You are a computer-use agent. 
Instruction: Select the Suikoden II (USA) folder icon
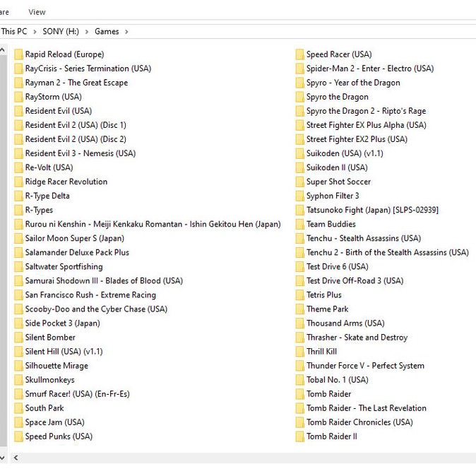click(299, 167)
